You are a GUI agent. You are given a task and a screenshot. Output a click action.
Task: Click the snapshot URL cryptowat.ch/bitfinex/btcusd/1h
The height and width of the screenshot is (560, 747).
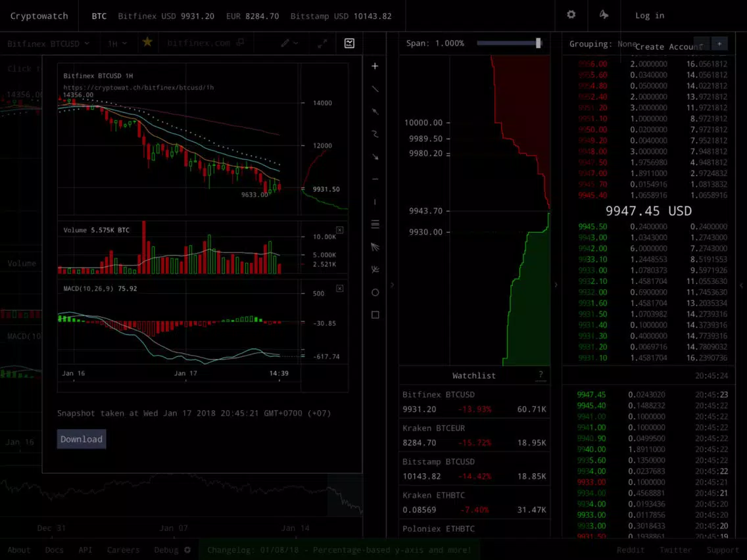coord(139,87)
